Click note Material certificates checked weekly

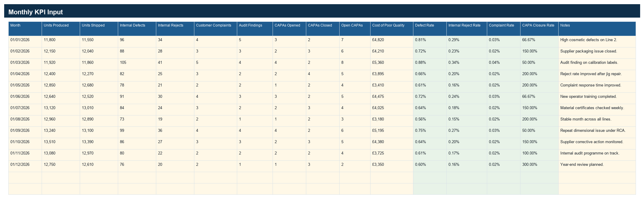tap(597, 110)
